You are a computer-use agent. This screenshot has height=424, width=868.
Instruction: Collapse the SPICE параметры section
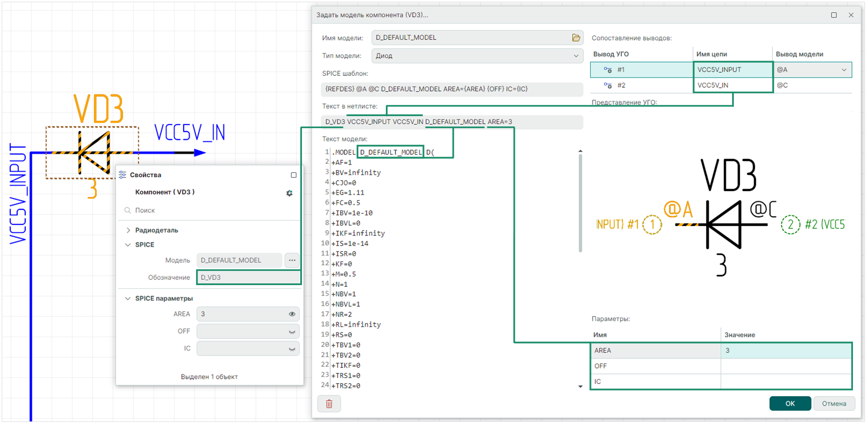tap(128, 298)
